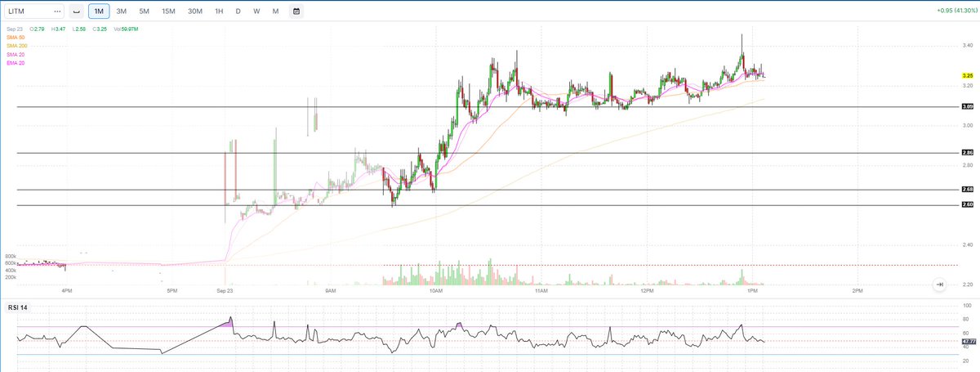Click the 800k volume axis label
Image resolution: width=980 pixels, height=372 pixels.
(11, 256)
